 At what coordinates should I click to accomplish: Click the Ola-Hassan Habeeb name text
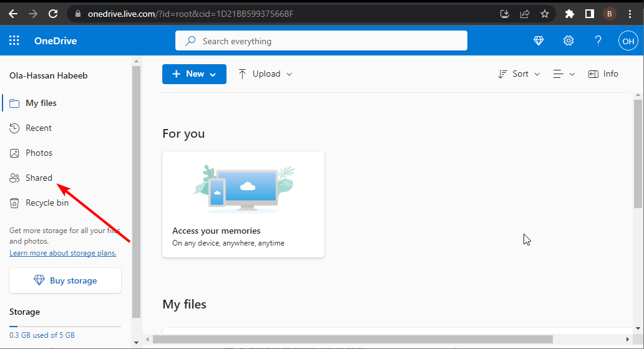click(49, 75)
